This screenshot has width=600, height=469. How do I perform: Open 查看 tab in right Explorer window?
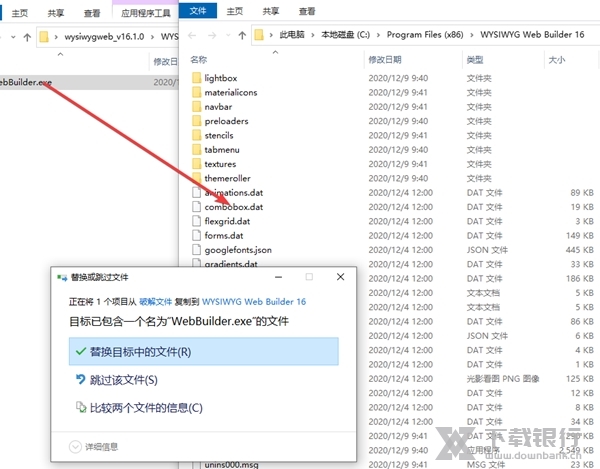pyautogui.click(x=307, y=11)
